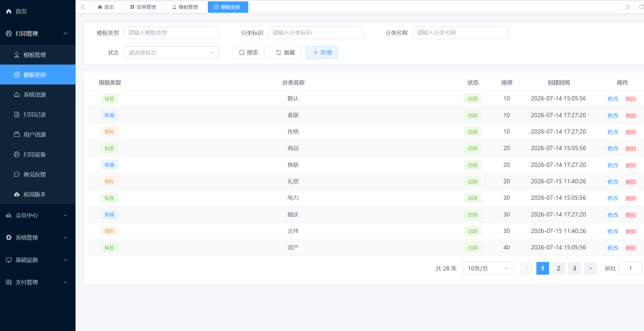Click the 用户资源 folder icon
Image resolution: width=644 pixels, height=331 pixels.
(17, 134)
